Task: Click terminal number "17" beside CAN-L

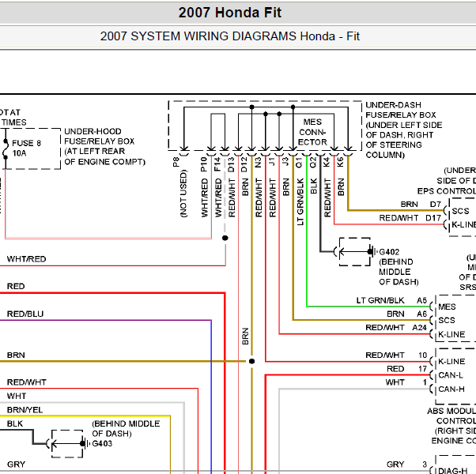Action: pyautogui.click(x=423, y=369)
